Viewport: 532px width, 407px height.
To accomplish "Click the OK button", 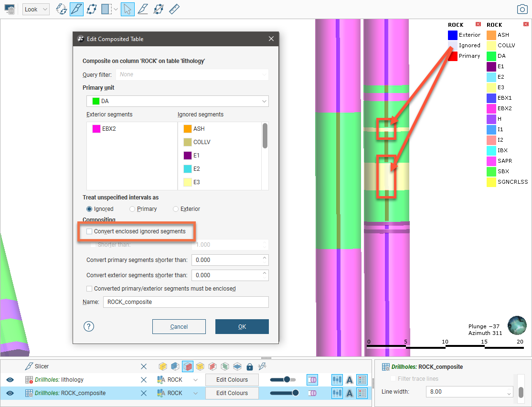I will pos(242,327).
